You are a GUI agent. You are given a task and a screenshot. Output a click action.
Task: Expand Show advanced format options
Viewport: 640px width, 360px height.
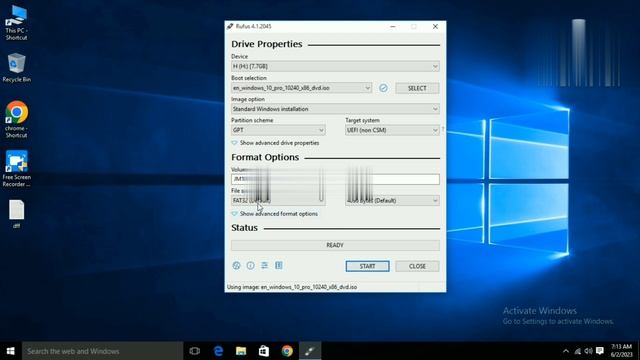coord(274,214)
